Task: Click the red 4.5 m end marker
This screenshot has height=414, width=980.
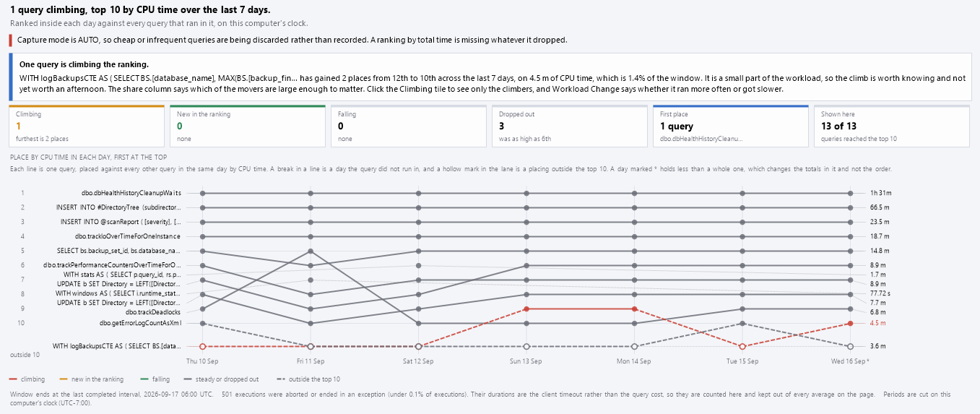Action: [851, 323]
